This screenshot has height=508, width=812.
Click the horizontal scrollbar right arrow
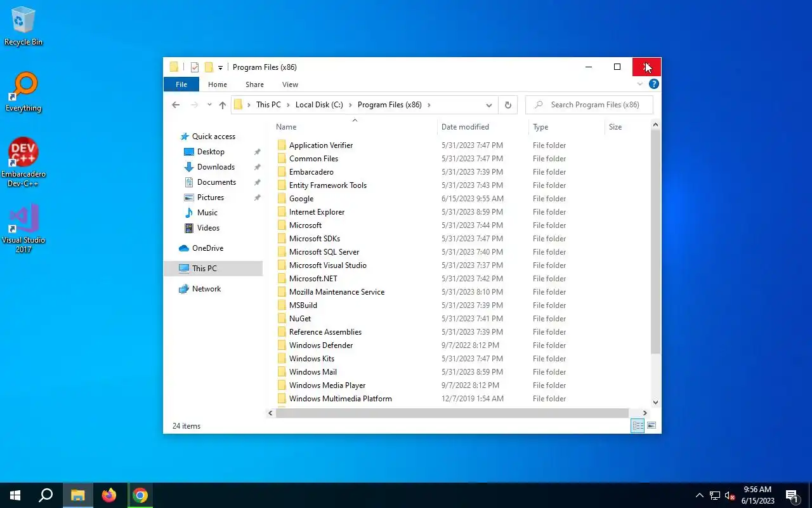645,413
